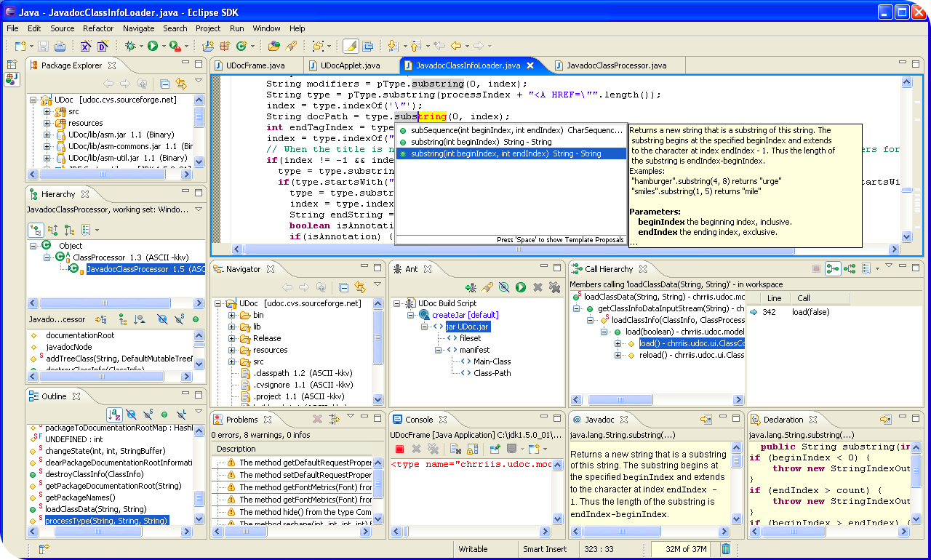
Task: Click Show Supertype Hierarchy icon in Hierarchy view
Action: 53,230
